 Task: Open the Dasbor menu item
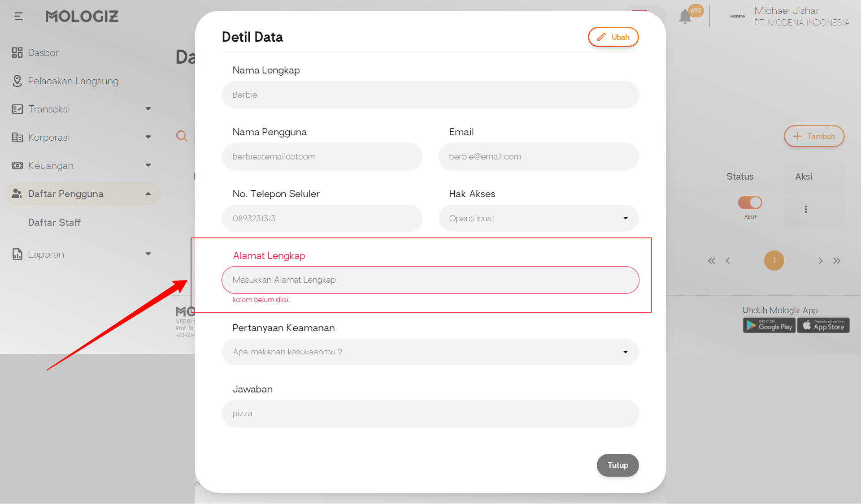click(x=43, y=52)
